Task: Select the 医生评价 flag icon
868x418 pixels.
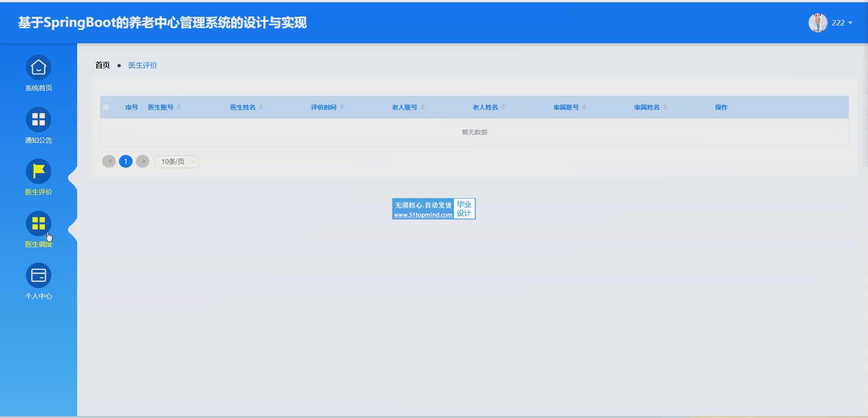Action: [x=39, y=172]
